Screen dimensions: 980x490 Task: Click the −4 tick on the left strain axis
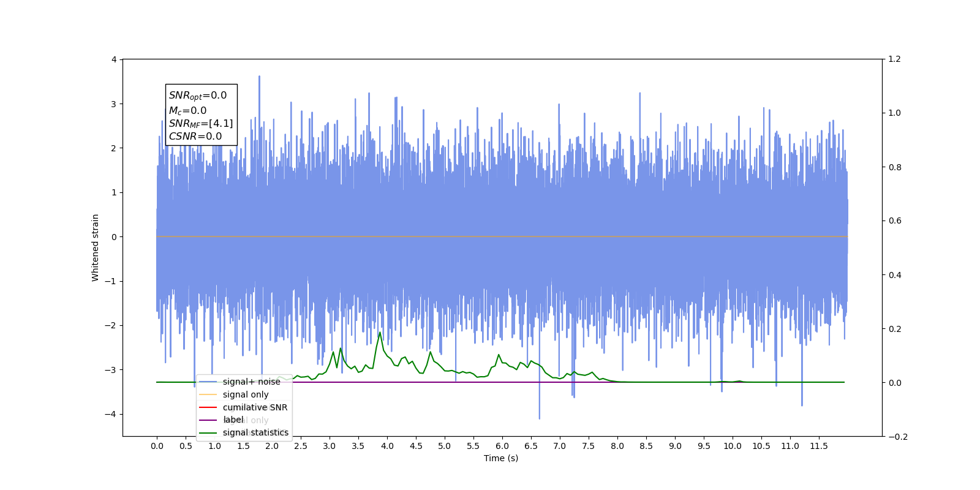tap(110, 414)
